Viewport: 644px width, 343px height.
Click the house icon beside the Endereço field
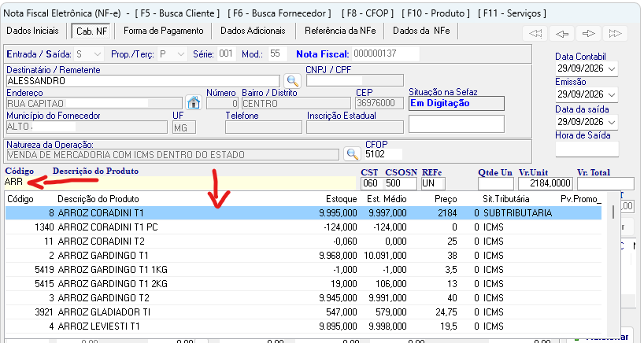pos(194,102)
